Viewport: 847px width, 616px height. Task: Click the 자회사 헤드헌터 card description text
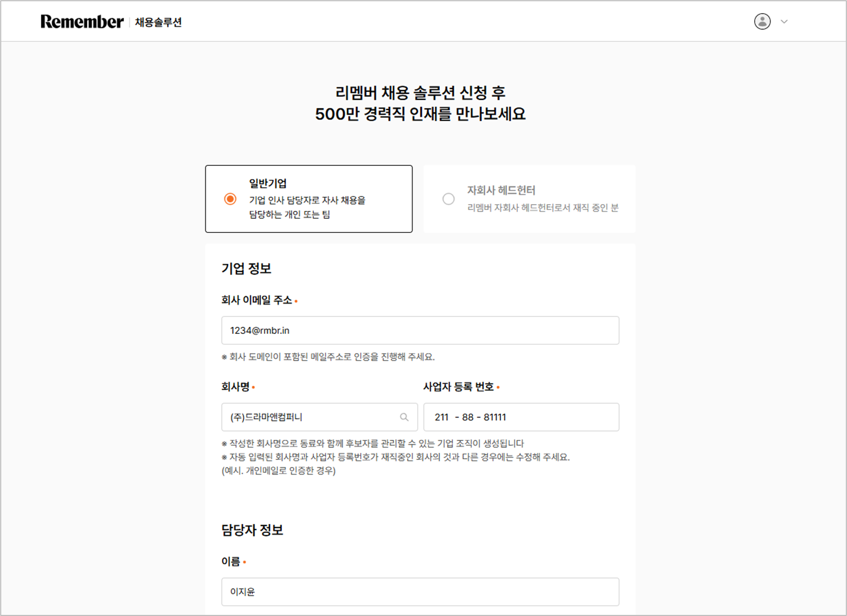(542, 208)
